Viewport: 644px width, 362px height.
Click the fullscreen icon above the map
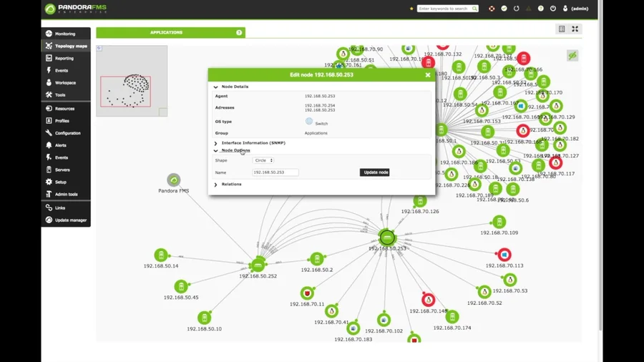pyautogui.click(x=575, y=29)
